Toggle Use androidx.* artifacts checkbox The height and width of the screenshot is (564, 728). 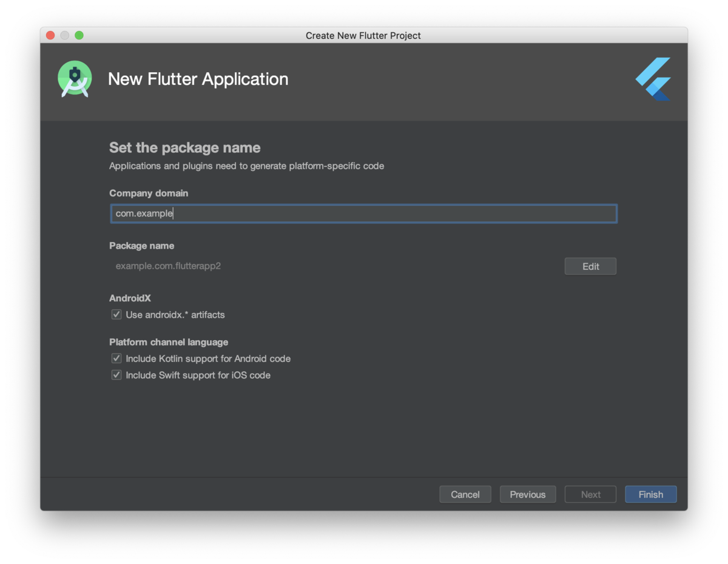pyautogui.click(x=116, y=315)
